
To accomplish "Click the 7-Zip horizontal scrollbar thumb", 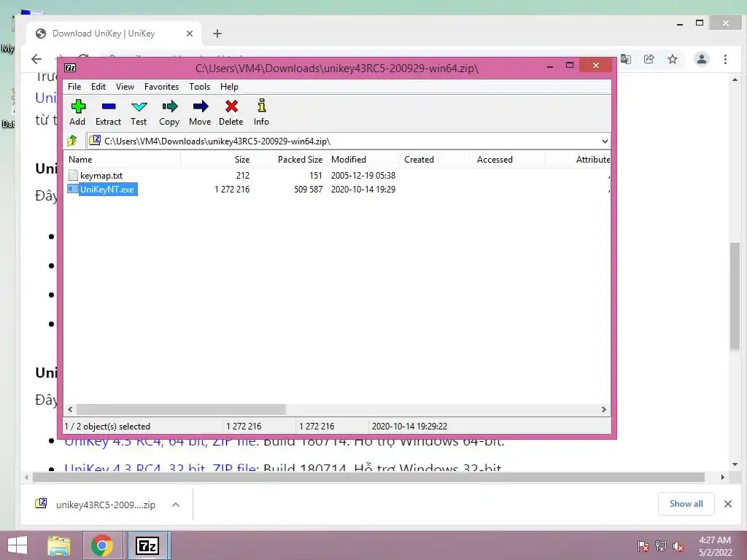I will click(181, 410).
